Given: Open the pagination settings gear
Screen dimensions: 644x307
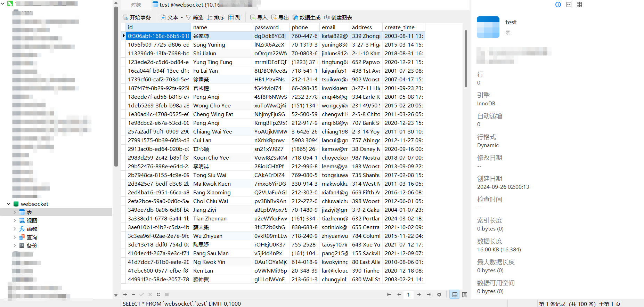Looking at the screenshot, I should coord(439,294).
